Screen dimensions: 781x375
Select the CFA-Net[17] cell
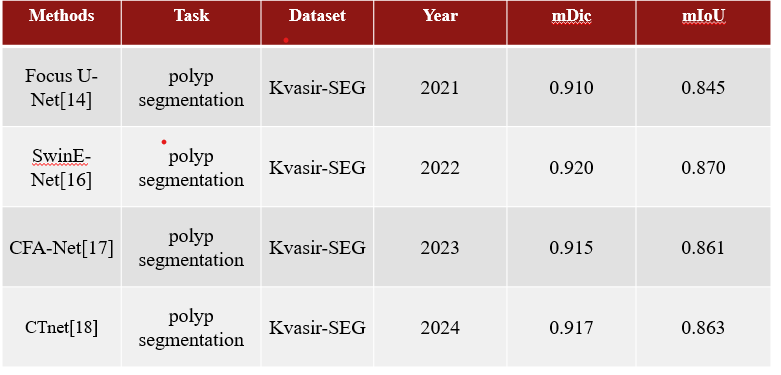61,247
